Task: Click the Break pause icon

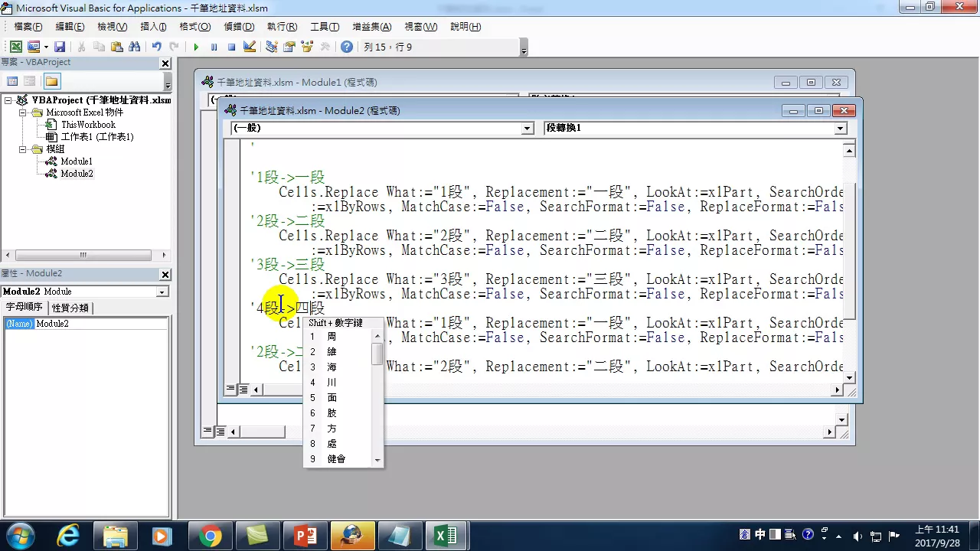Action: coord(214,47)
